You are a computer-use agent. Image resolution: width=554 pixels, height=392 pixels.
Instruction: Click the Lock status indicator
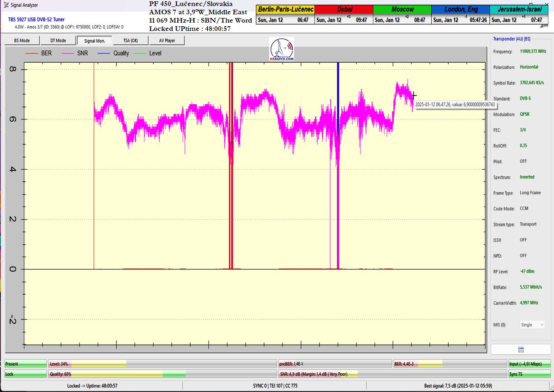click(x=25, y=374)
